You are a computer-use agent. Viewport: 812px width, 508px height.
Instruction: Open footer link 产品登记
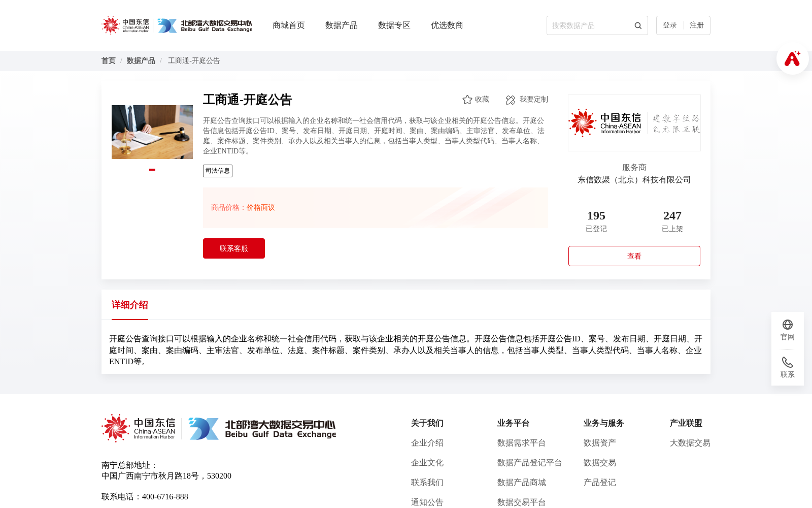(600, 483)
